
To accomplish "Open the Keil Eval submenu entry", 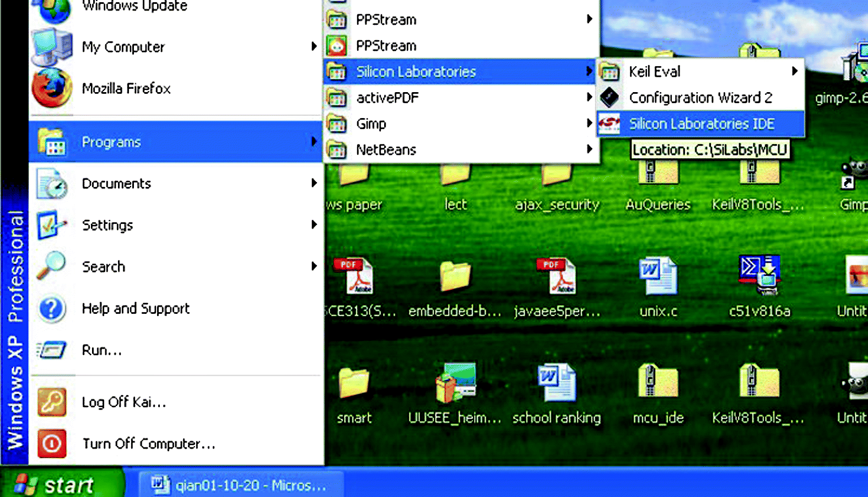I will tap(700, 72).
